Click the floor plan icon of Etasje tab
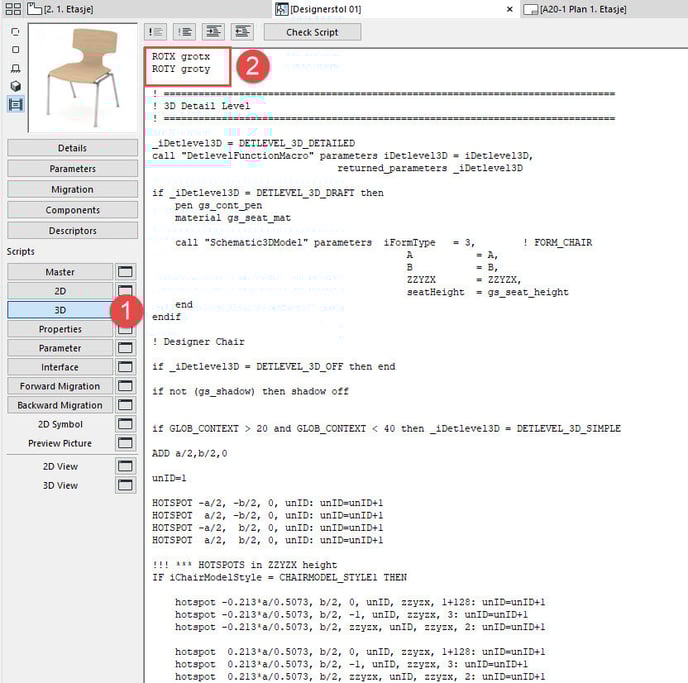Viewport: 688px width, 683px height. [34, 9]
